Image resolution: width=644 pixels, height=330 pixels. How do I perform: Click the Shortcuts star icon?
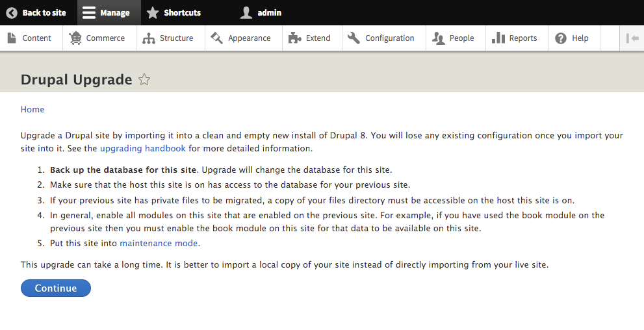point(152,13)
